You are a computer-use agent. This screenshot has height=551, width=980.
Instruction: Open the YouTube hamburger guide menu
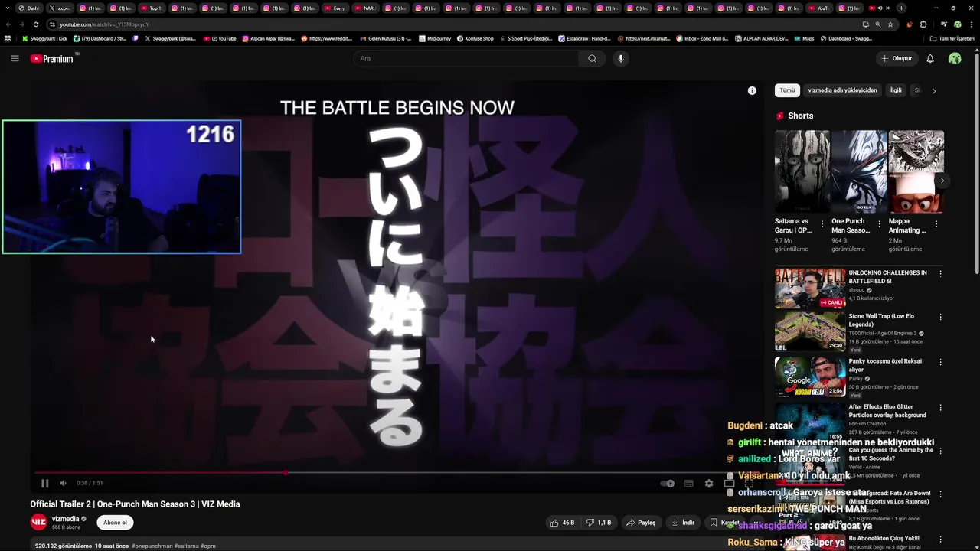coord(15,58)
